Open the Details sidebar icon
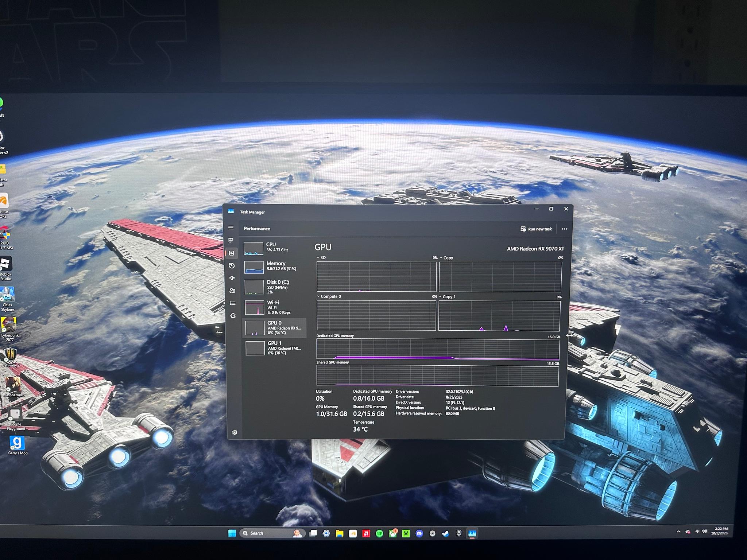 233,303
